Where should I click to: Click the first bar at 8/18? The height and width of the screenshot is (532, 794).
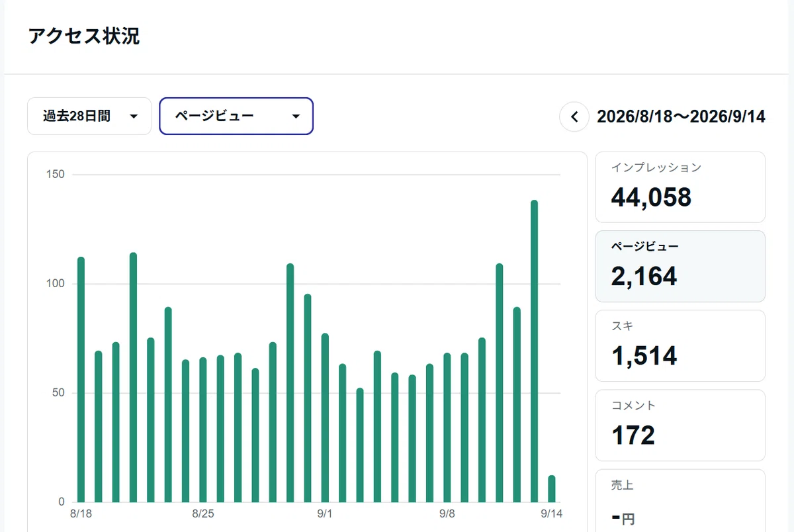81,379
